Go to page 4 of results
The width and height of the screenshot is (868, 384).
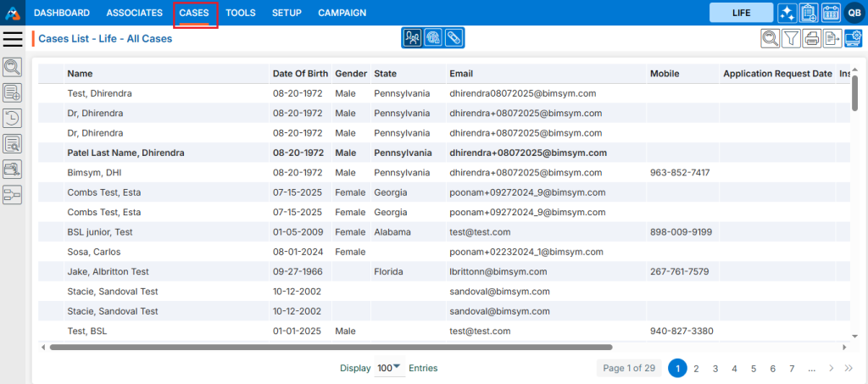(734, 368)
